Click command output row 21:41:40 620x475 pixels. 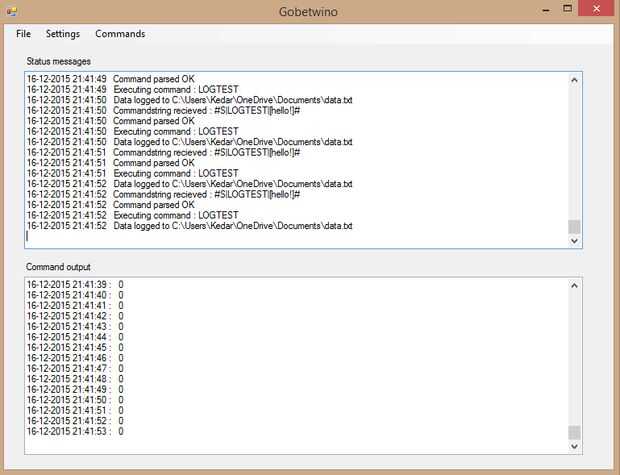(75, 295)
